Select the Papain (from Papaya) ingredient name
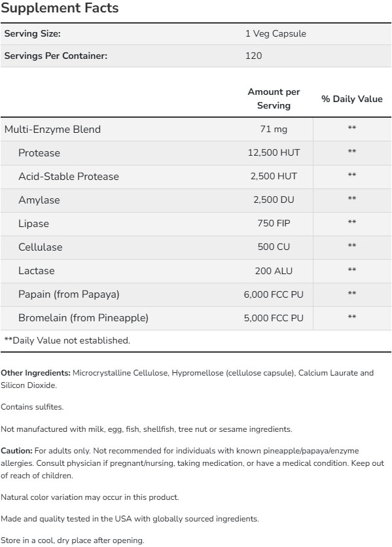392x547 pixels. coord(69,294)
